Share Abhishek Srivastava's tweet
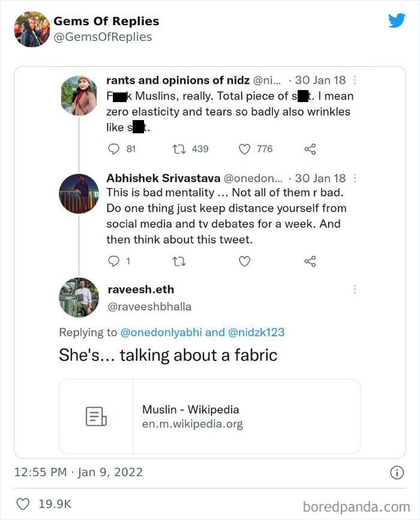Image resolution: width=420 pixels, height=520 pixels. tap(310, 261)
